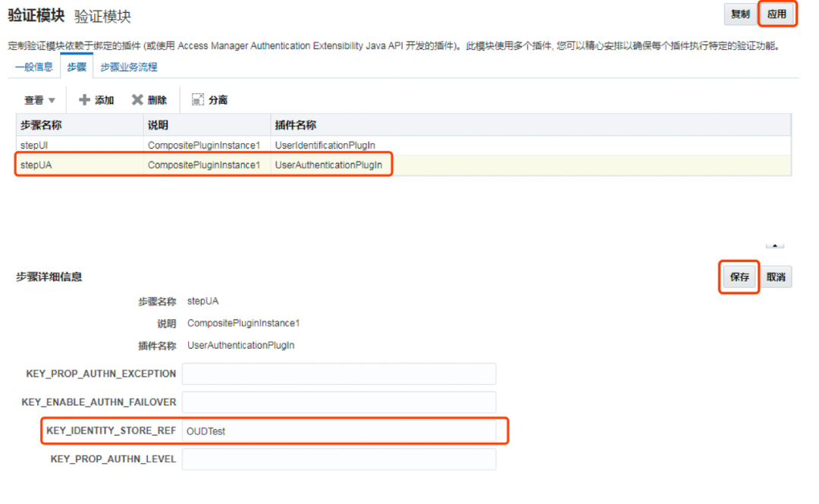
Task: Focus the KEY_PROP_AUTHN_LEVEL input field
Action: tap(339, 459)
